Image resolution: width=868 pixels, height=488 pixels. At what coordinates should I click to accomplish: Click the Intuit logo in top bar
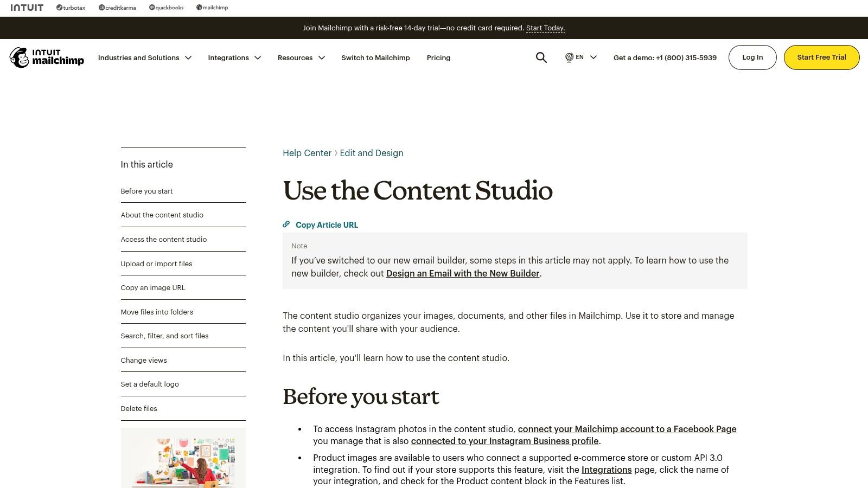27,8
